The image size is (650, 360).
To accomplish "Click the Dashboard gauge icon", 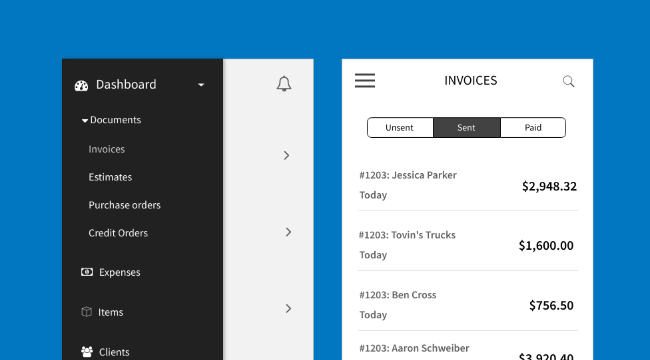I will pos(81,86).
